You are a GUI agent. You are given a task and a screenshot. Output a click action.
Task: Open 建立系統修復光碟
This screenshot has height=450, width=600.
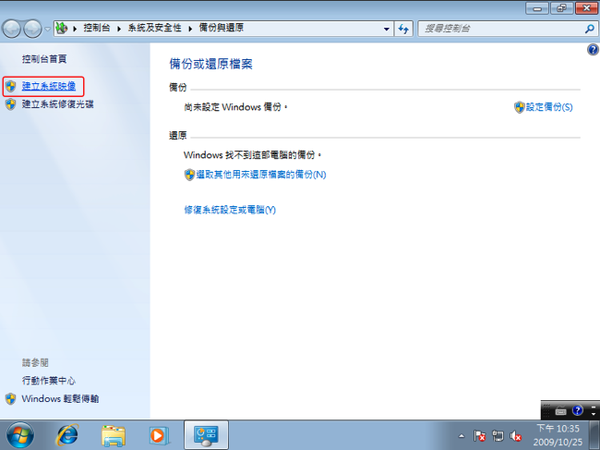58,104
